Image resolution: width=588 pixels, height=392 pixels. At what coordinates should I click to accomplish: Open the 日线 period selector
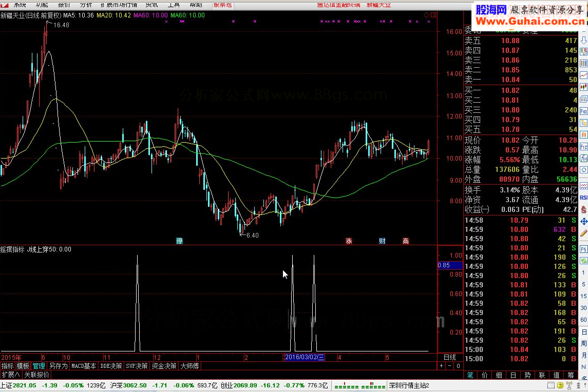pyautogui.click(x=450, y=357)
